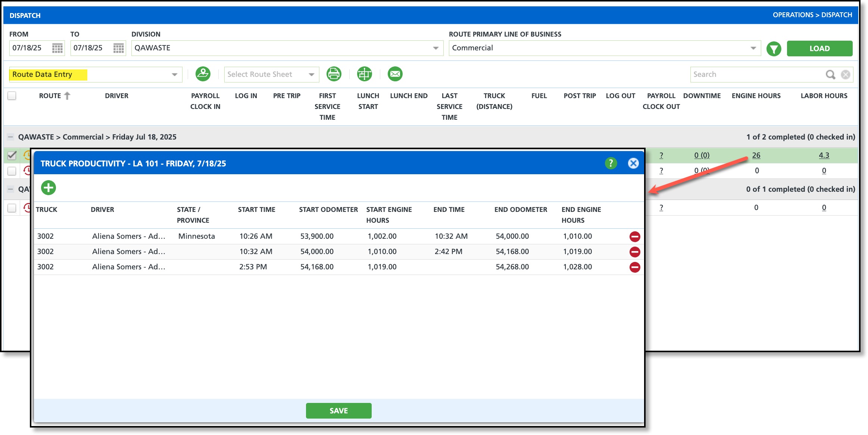The image size is (868, 435).
Task: Click the print route sheet icon
Action: (x=334, y=74)
